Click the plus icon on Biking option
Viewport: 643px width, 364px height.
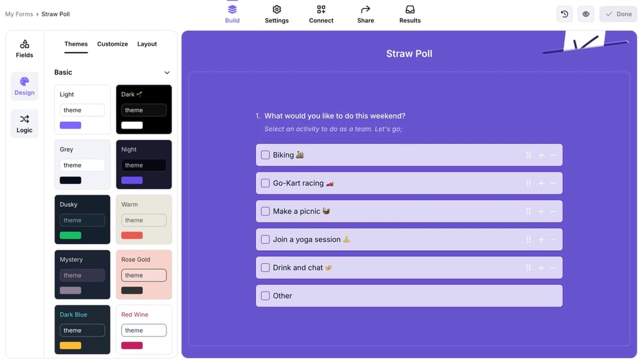pos(541,155)
